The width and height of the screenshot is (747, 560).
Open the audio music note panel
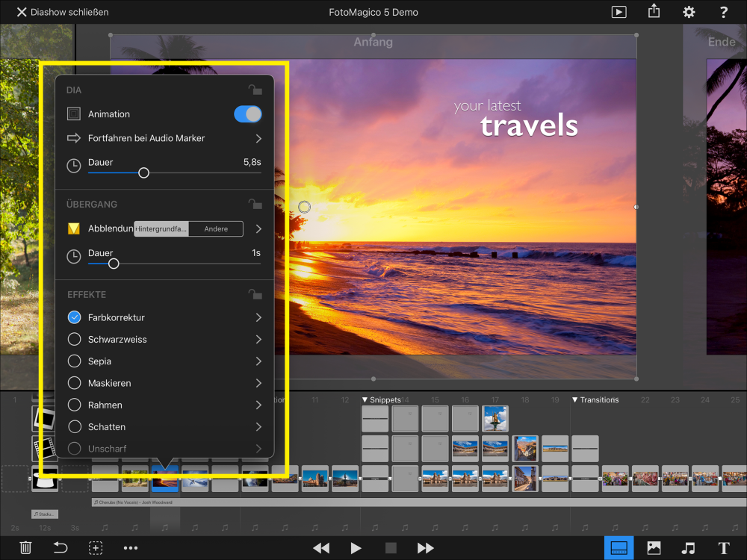(688, 548)
